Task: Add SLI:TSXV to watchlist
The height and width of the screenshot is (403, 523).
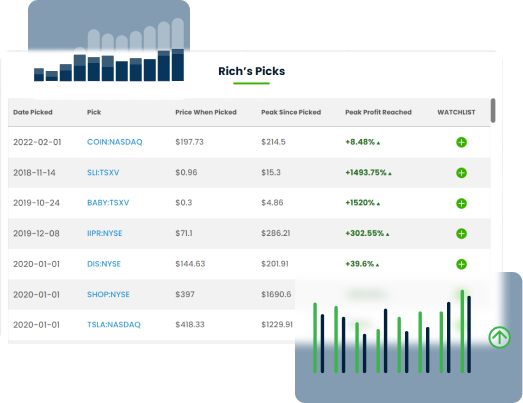Action: click(461, 173)
